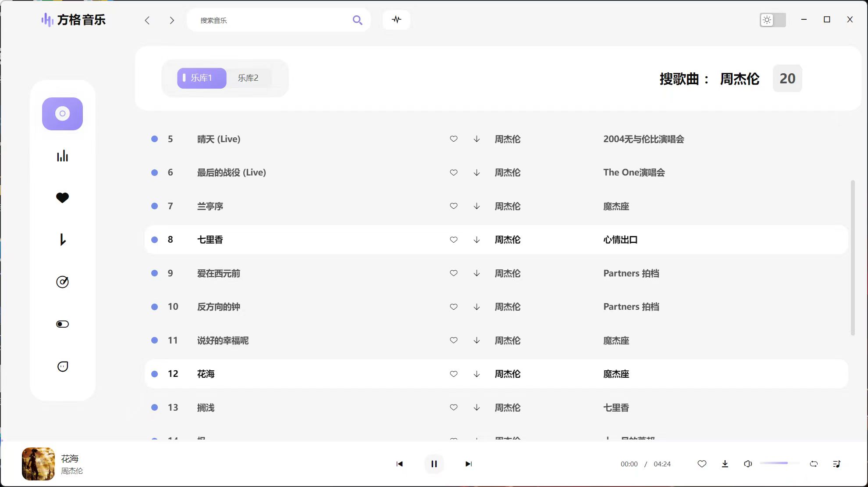The height and width of the screenshot is (487, 868).
Task: Click the magnifier search icon
Action: (357, 20)
